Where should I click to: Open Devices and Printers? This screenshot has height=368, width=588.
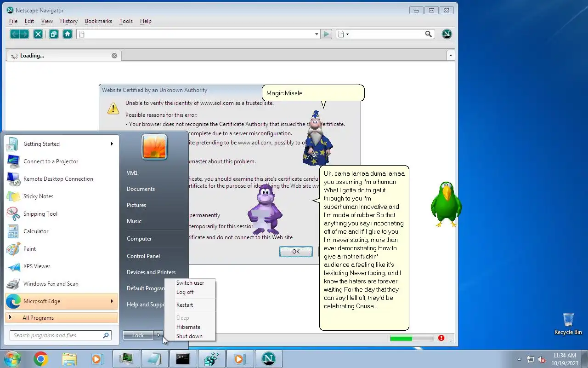click(x=151, y=272)
